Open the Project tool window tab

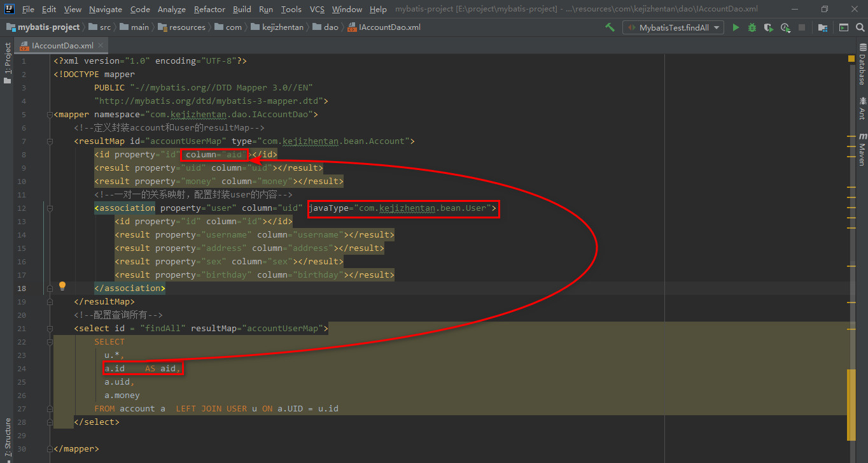pos(7,64)
